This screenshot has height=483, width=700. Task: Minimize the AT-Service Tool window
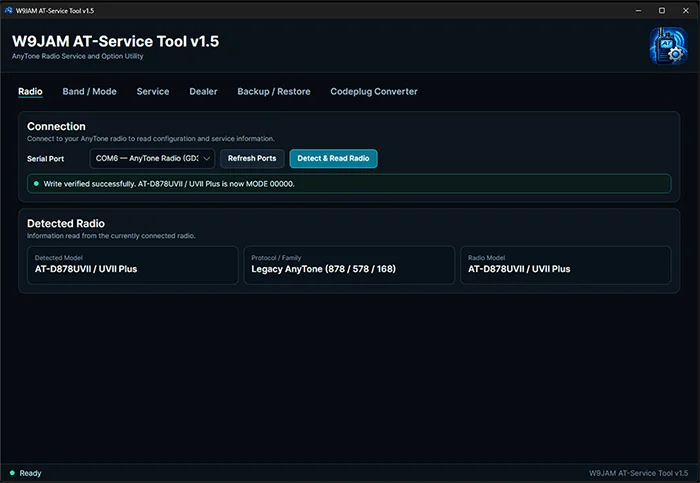click(638, 10)
